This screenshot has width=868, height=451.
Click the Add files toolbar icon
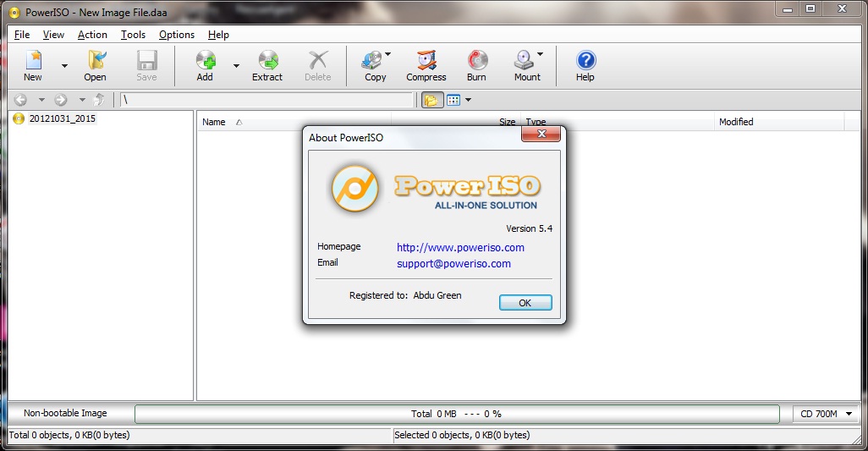[206, 60]
